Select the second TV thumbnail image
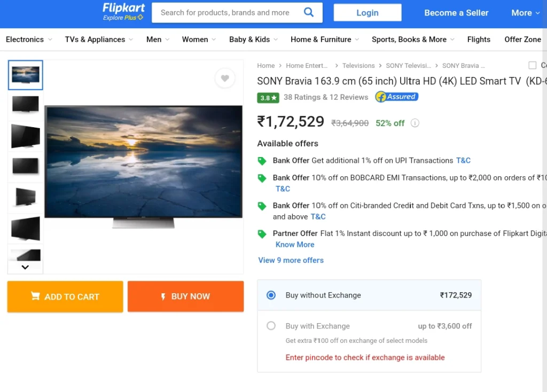Screen dimensions: 547x392 [x=26, y=104]
